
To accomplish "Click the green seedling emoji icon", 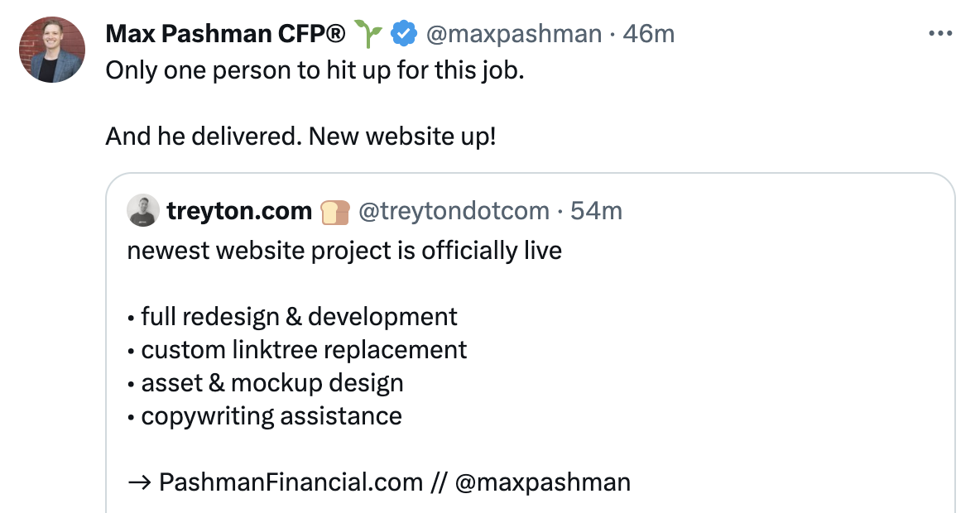I will pos(368,34).
